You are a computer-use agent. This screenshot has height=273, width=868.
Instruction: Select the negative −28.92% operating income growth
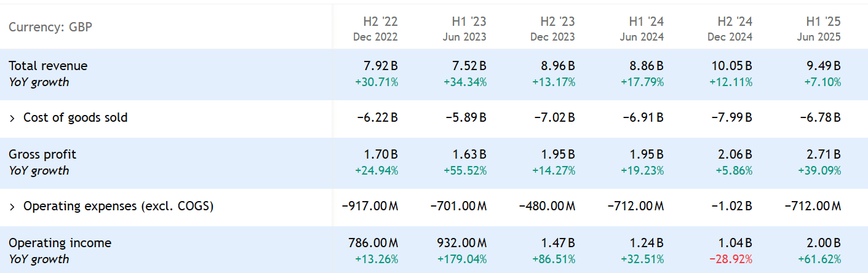[731, 259]
